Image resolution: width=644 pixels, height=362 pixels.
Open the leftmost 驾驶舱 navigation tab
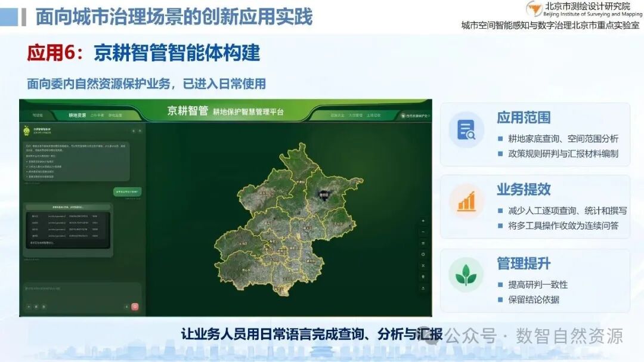coord(38,116)
